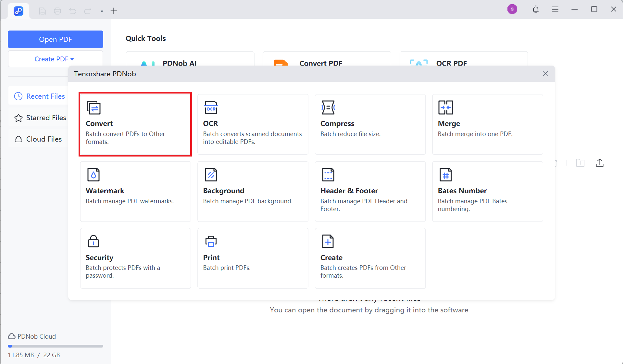Viewport: 623px width, 364px height.
Task: Open the batch Convert tool
Action: click(135, 124)
